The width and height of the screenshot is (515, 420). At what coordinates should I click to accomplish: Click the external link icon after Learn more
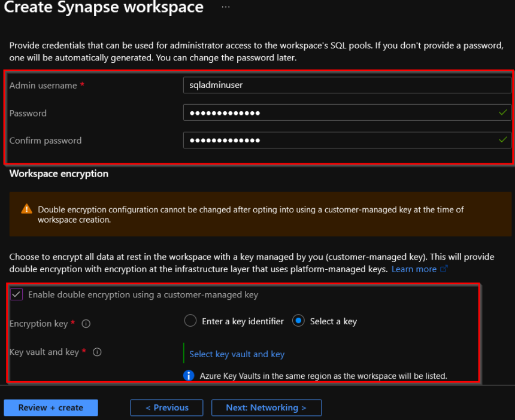coord(443,269)
